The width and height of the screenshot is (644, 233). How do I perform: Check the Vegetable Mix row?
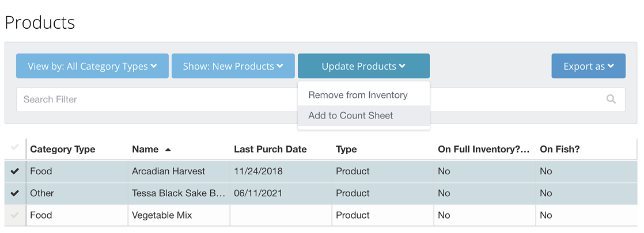[15, 215]
